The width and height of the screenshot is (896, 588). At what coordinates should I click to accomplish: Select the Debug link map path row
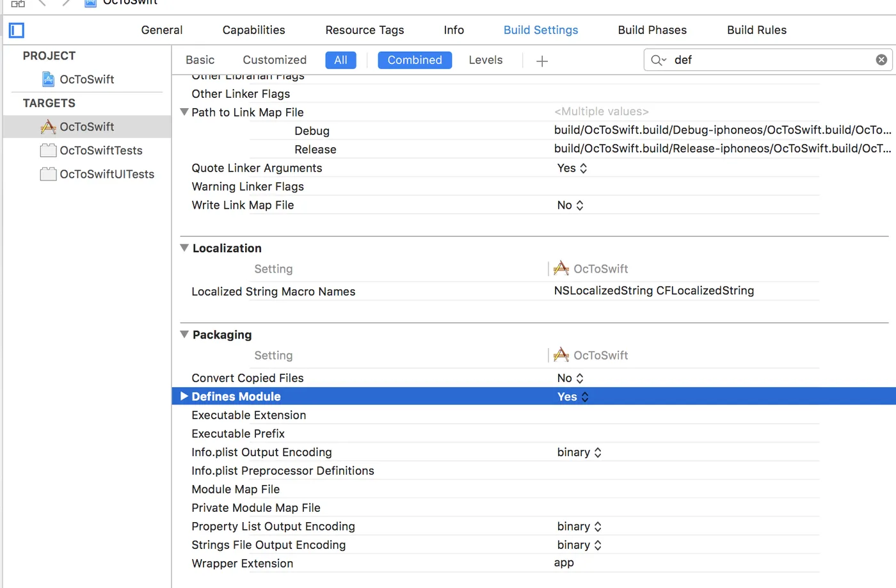534,131
